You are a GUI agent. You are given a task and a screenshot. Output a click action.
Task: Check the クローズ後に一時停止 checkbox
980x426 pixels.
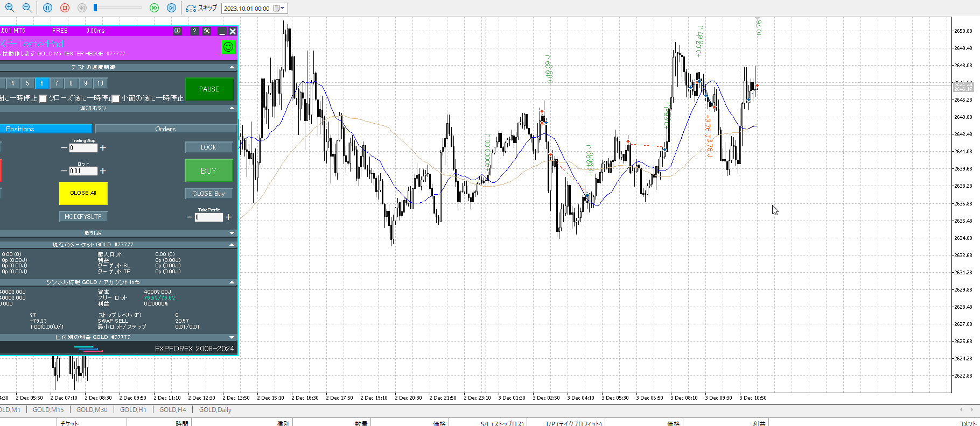click(x=43, y=98)
